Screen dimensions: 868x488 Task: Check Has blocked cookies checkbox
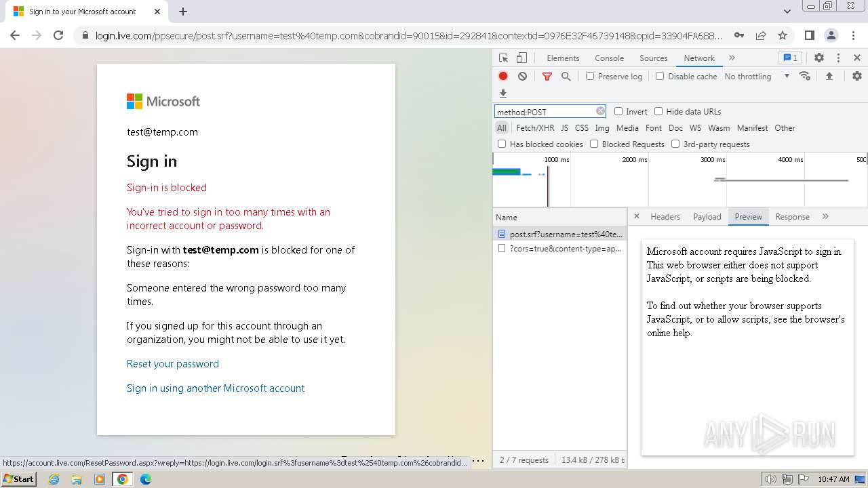tap(502, 144)
